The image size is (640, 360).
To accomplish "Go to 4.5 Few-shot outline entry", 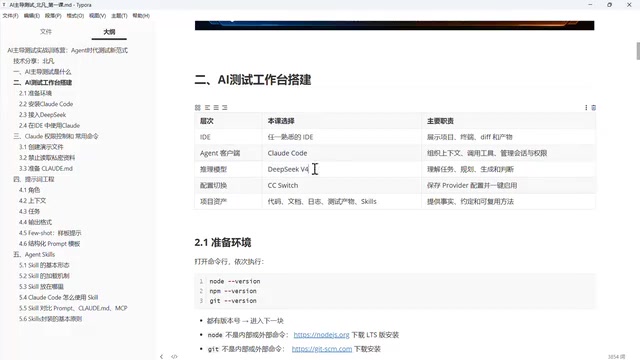I will [50, 233].
